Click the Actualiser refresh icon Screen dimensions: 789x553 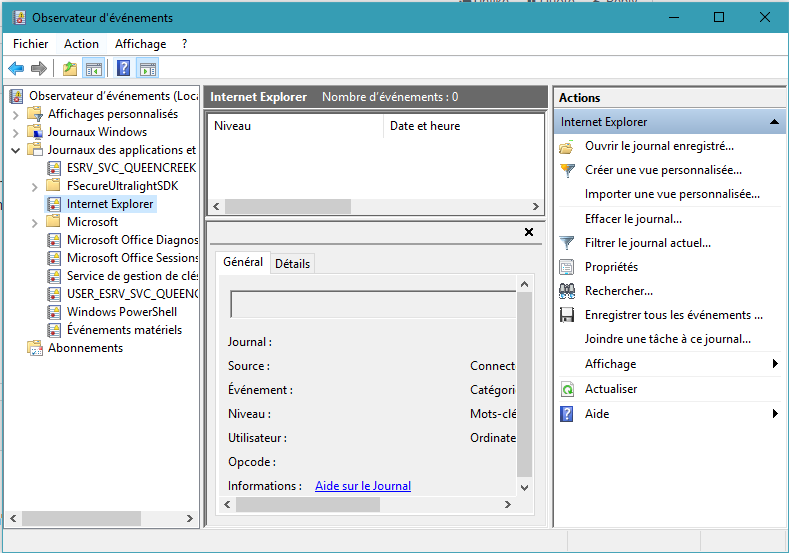[x=567, y=389]
